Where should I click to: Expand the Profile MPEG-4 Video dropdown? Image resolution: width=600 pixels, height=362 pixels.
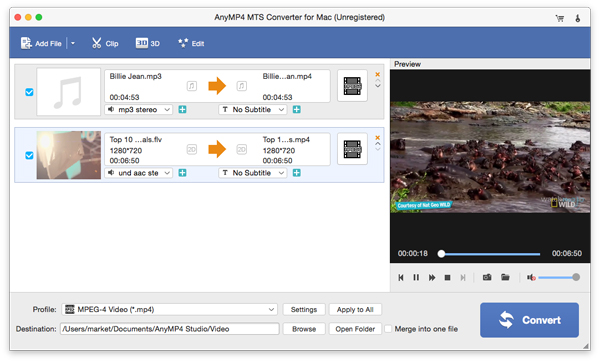click(x=169, y=309)
